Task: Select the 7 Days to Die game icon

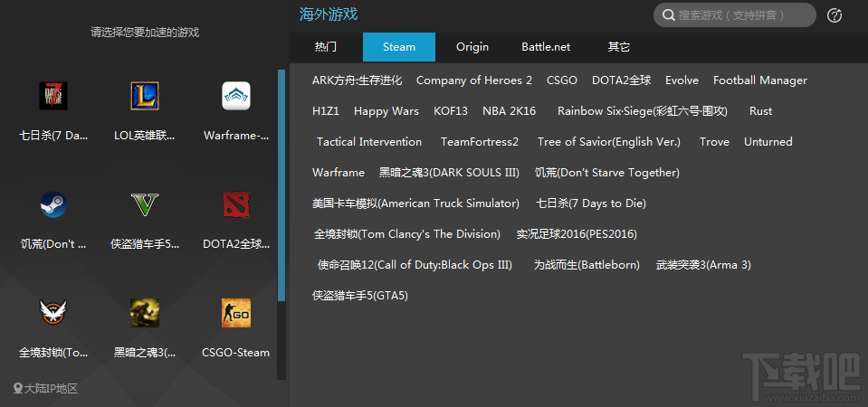Action: 53,96
